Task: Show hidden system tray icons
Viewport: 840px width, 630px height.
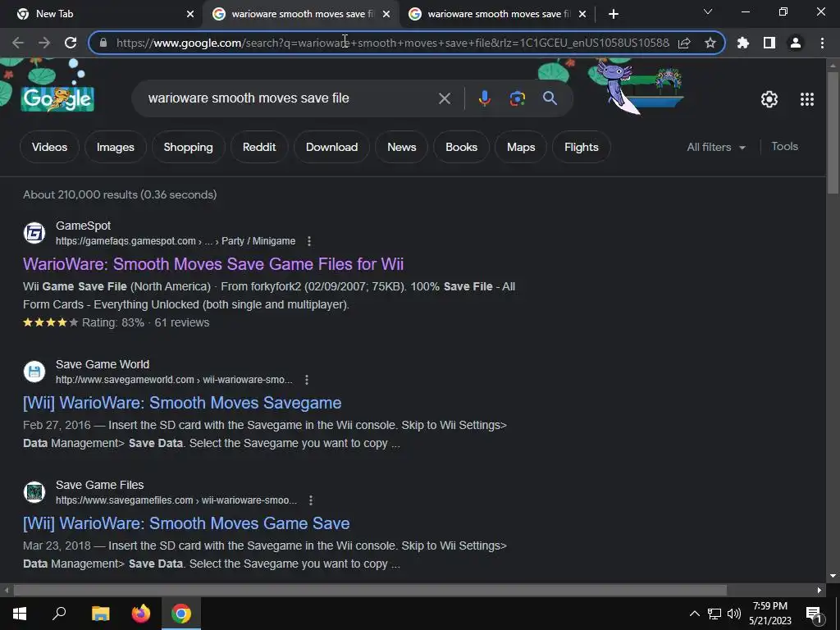Action: click(694, 614)
